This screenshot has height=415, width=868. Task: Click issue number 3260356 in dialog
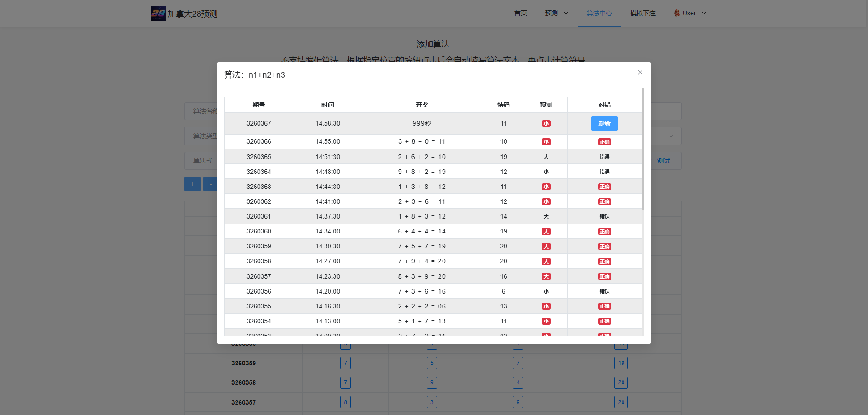259,291
